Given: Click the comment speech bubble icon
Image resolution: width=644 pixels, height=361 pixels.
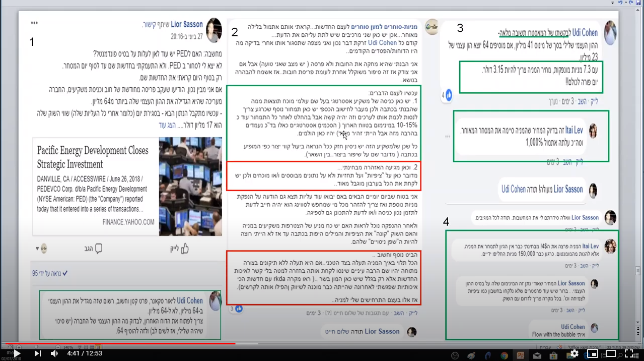Looking at the screenshot, I should click(99, 249).
